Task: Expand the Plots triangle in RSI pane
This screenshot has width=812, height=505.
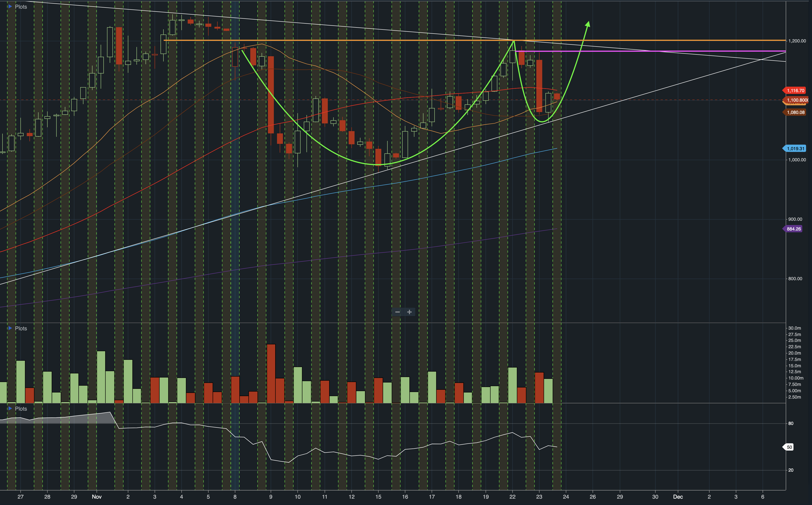Action: 10,409
